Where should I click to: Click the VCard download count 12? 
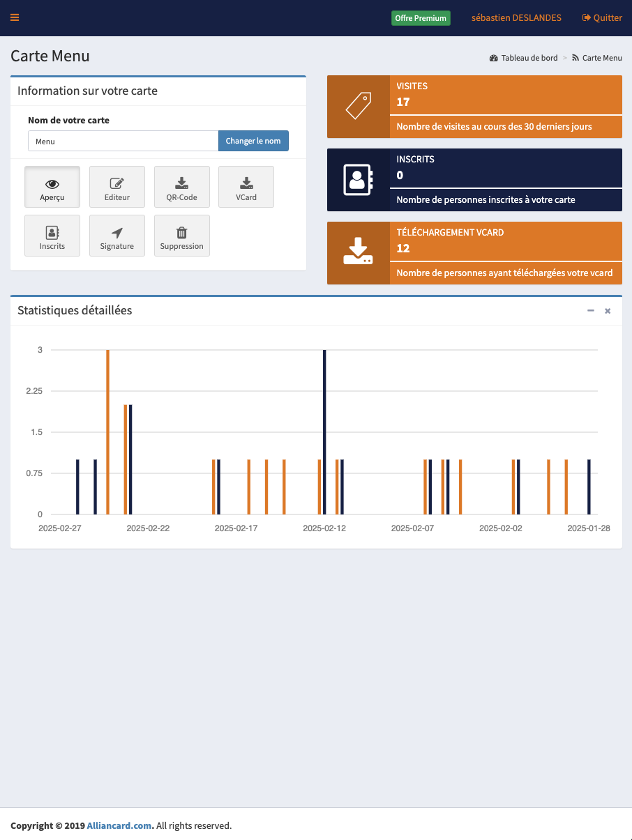pyautogui.click(x=403, y=248)
